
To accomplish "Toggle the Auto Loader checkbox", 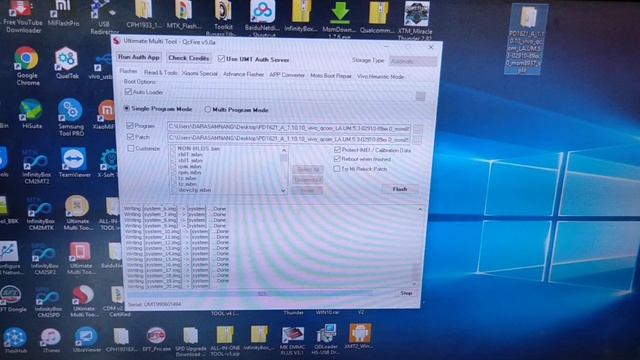I will pos(128,92).
